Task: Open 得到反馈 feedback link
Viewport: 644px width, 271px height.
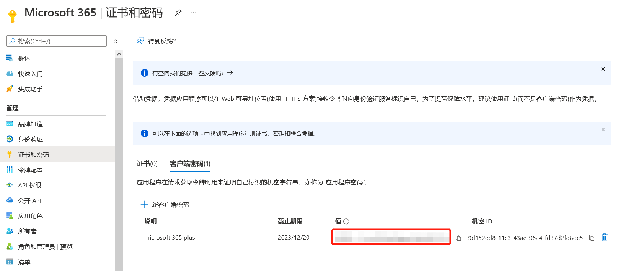Action: point(157,41)
